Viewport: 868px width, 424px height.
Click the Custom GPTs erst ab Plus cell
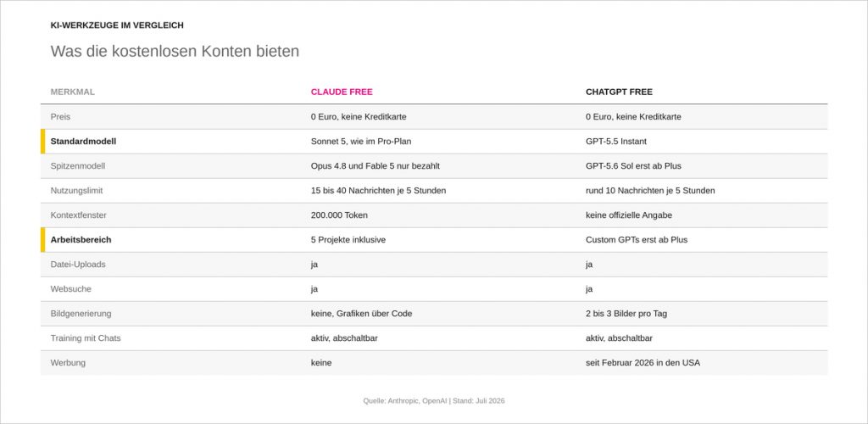pyautogui.click(x=637, y=240)
